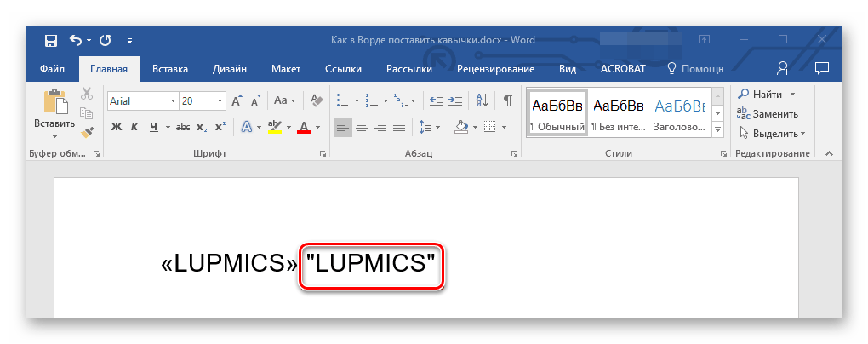Show paragraph marks with pilcrow icon
868x344 pixels.
pos(507,100)
